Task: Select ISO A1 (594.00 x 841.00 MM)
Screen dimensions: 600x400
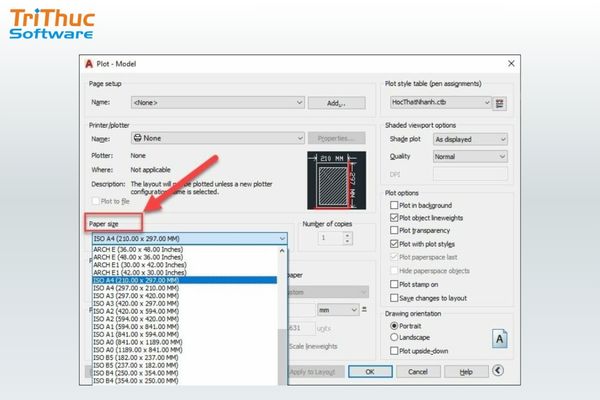Action: [185, 327]
